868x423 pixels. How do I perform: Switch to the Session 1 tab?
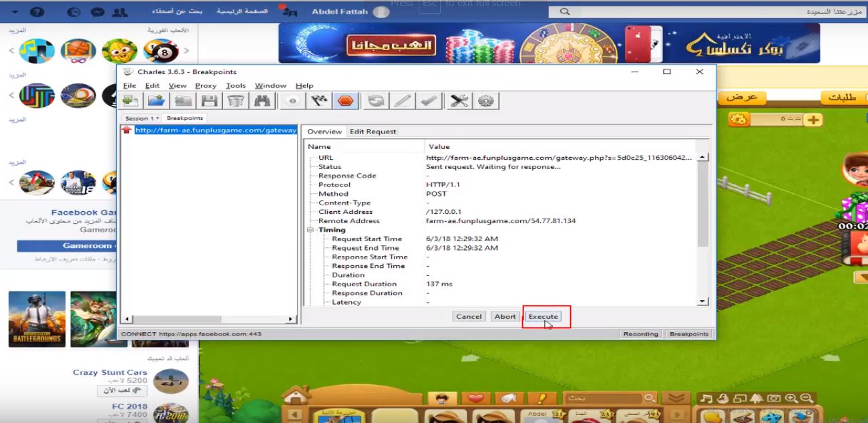point(142,118)
